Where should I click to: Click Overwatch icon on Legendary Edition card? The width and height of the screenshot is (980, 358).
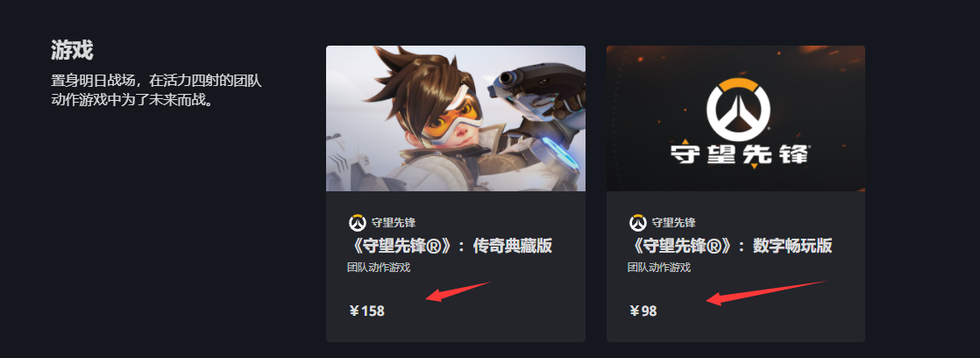click(x=358, y=223)
